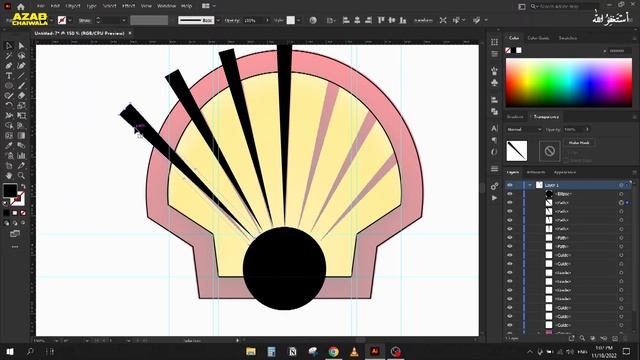Click on the color spectrum picker
The width and height of the screenshot is (640, 360).
[x=569, y=82]
